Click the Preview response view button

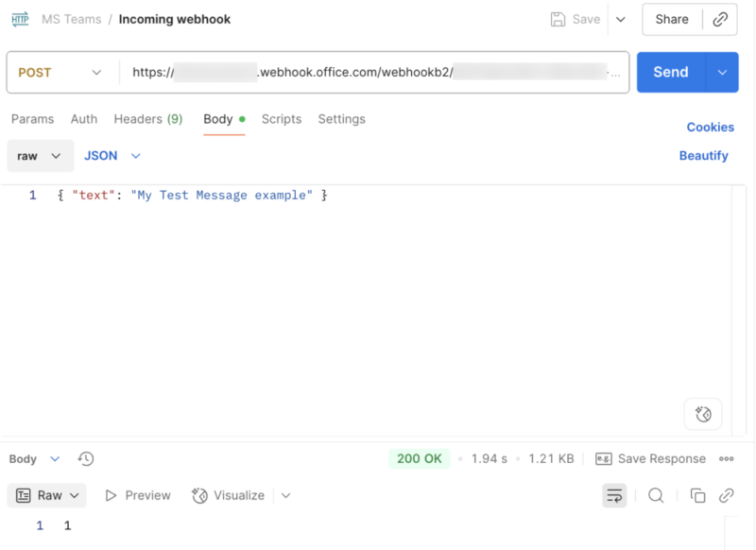(138, 495)
